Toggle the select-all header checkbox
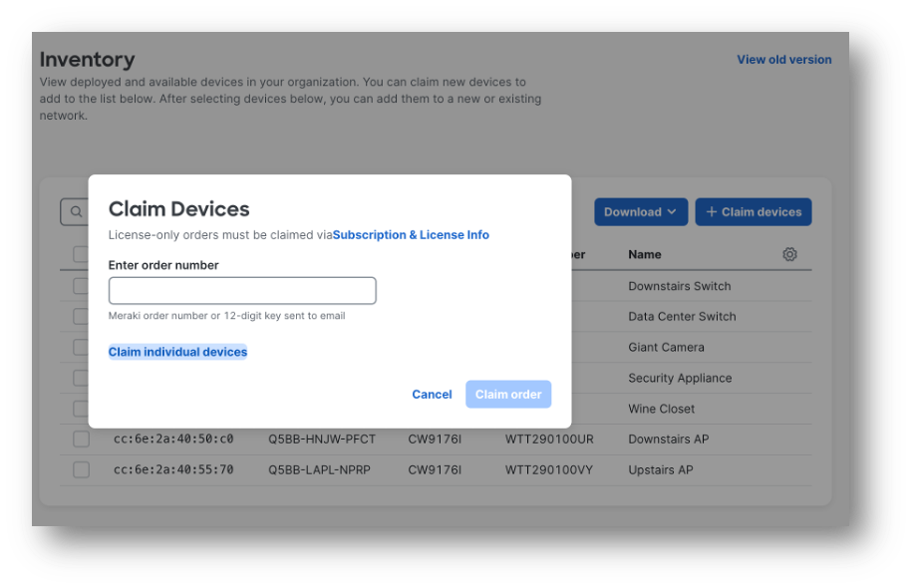Screen dimensions: 911x588 (80, 254)
